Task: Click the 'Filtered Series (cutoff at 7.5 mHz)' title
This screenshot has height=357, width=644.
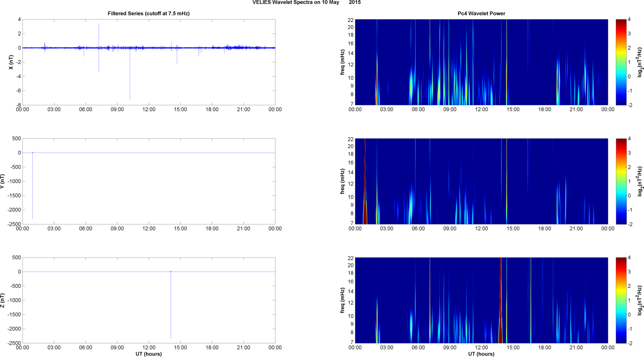Action: (148, 13)
